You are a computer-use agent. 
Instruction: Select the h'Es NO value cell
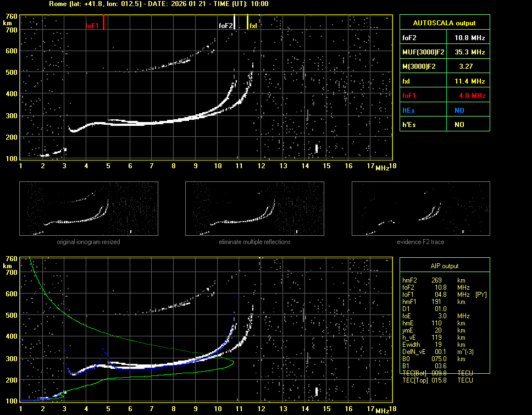coord(459,125)
